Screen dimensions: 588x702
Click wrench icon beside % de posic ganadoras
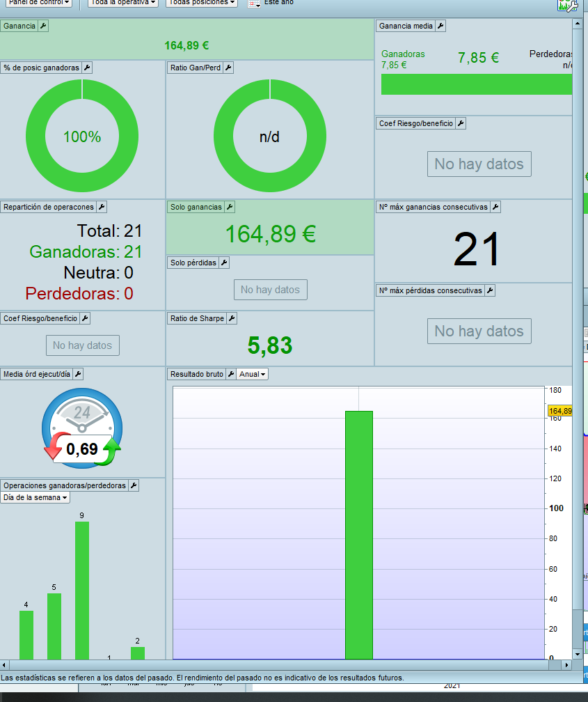pos(87,68)
